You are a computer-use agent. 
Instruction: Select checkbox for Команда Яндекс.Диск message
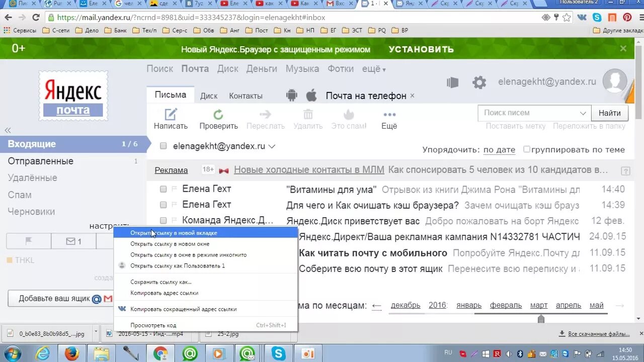pos(163,221)
